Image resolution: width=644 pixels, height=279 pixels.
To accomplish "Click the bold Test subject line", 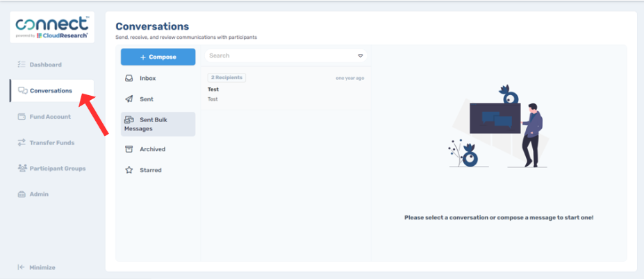I will 213,89.
